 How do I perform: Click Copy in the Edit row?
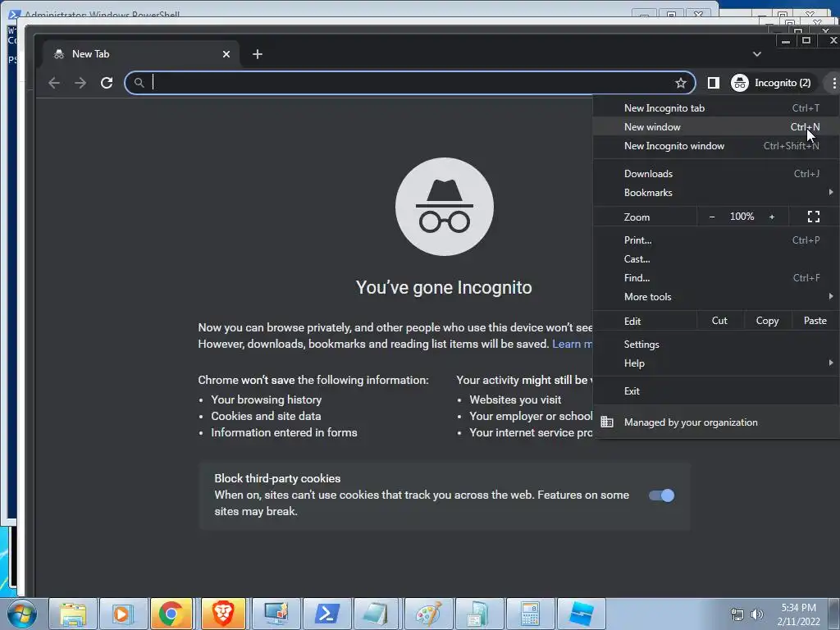click(767, 321)
